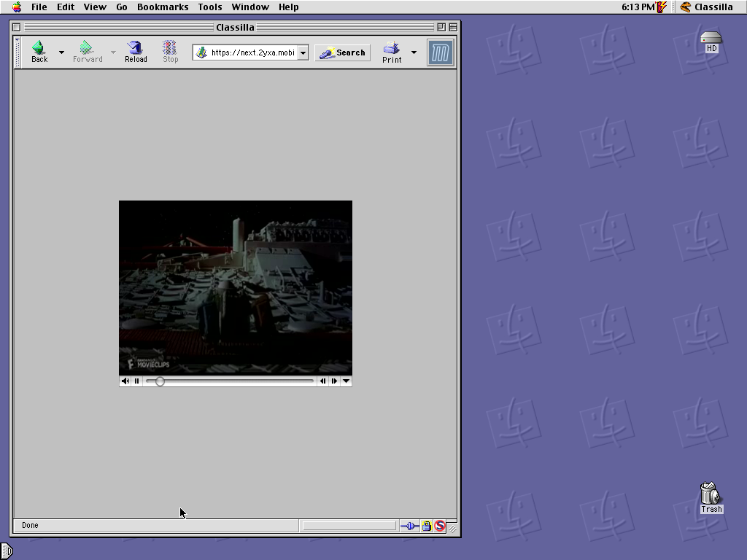
Task: Click the Done status bar text
Action: click(30, 525)
